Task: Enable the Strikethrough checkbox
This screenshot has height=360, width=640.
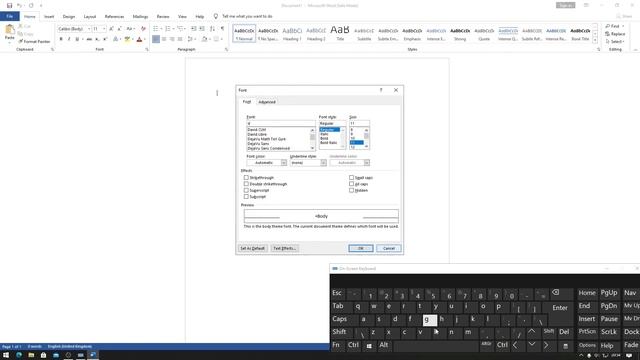Action: coord(246,178)
